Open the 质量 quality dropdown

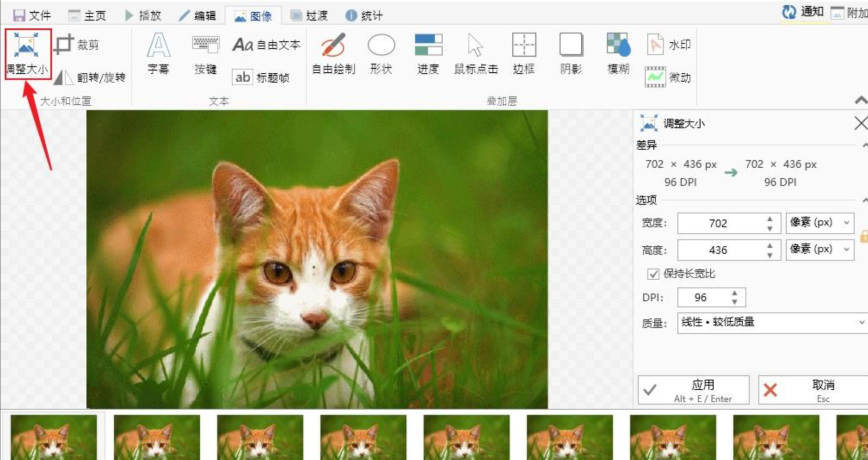(x=772, y=323)
